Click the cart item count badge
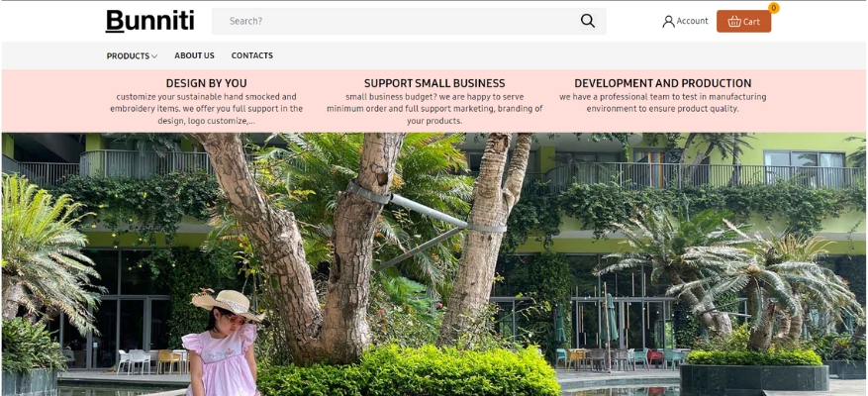 773,8
